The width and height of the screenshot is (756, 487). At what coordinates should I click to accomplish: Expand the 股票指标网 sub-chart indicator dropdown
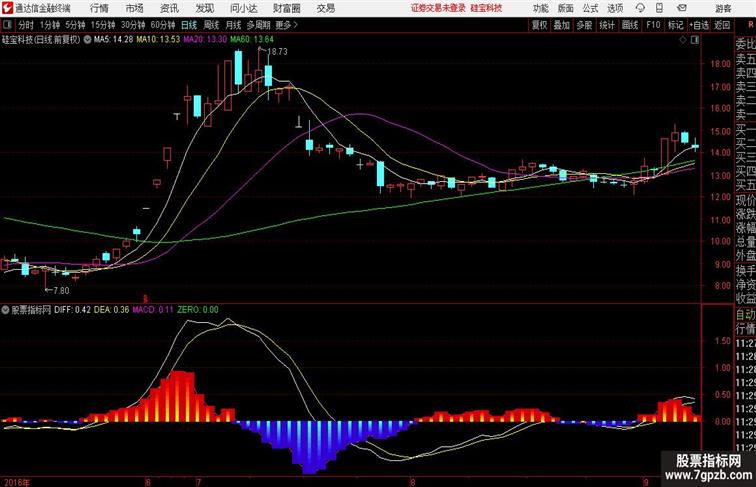(x=5, y=310)
